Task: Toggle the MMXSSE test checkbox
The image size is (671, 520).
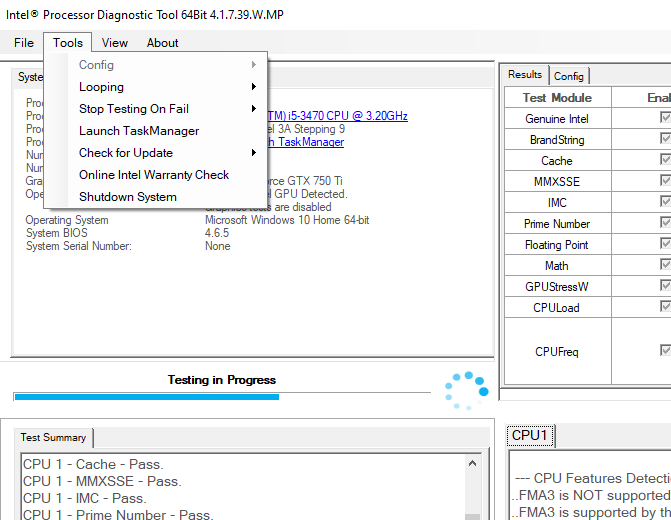Action: (665, 180)
